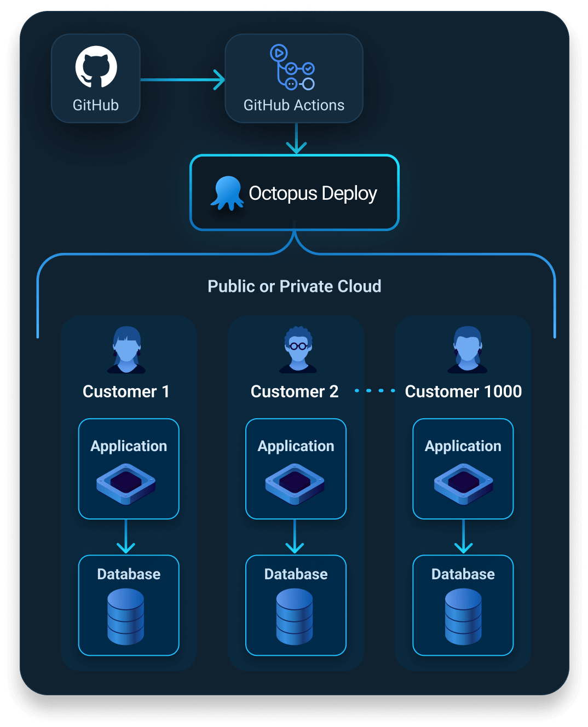Image resolution: width=588 pixels, height=727 pixels.
Task: Click Database label under Customer 1
Action: pos(129,574)
